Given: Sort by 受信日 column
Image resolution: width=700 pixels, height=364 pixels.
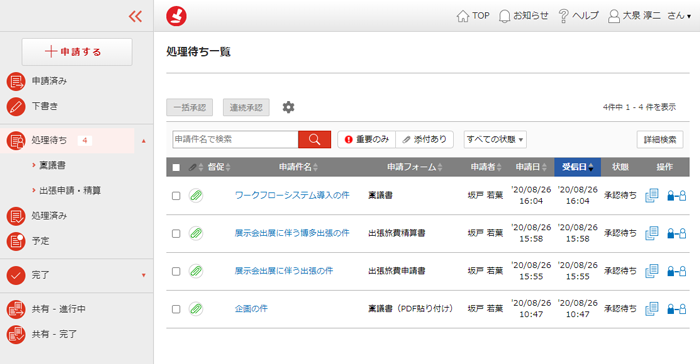Looking at the screenshot, I should tap(577, 167).
